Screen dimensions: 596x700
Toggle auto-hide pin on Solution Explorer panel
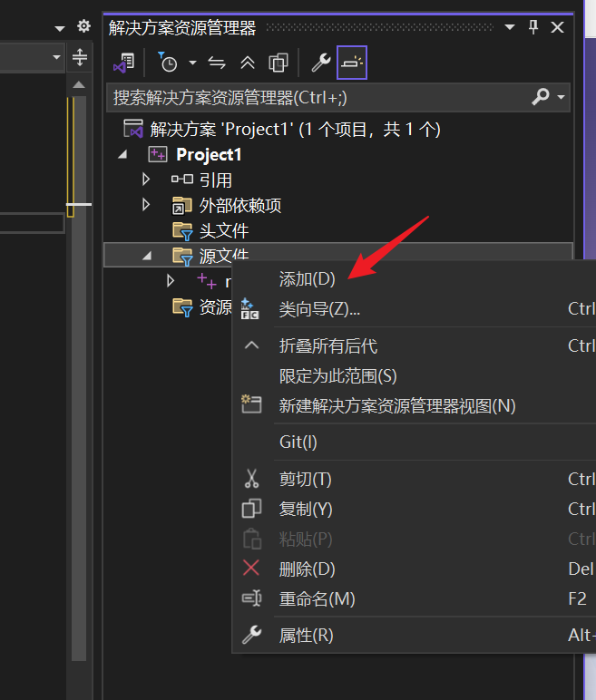[533, 27]
